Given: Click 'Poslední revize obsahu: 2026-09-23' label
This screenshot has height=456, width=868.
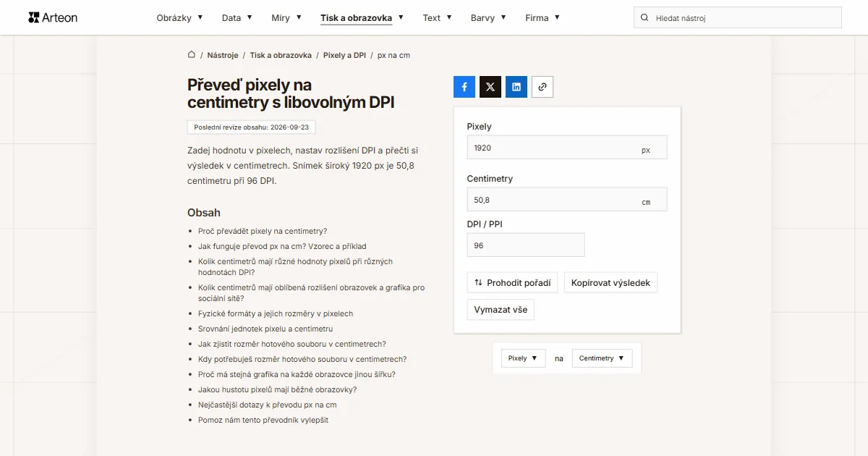Looking at the screenshot, I should click(x=252, y=127).
